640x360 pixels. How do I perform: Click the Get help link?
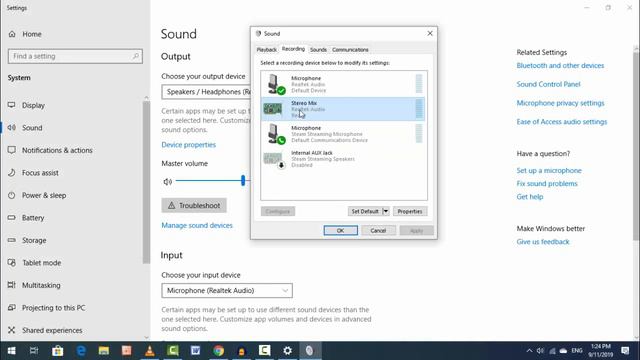(x=530, y=196)
